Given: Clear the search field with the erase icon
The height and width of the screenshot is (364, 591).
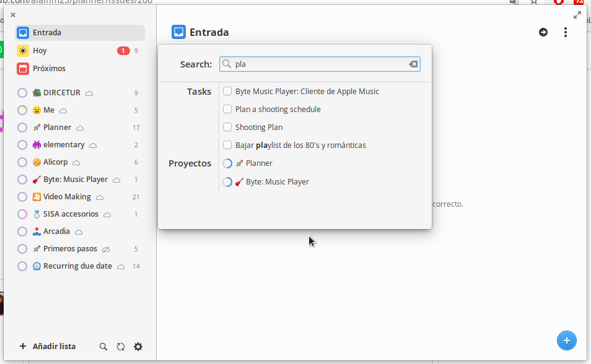Looking at the screenshot, I should 413,64.
